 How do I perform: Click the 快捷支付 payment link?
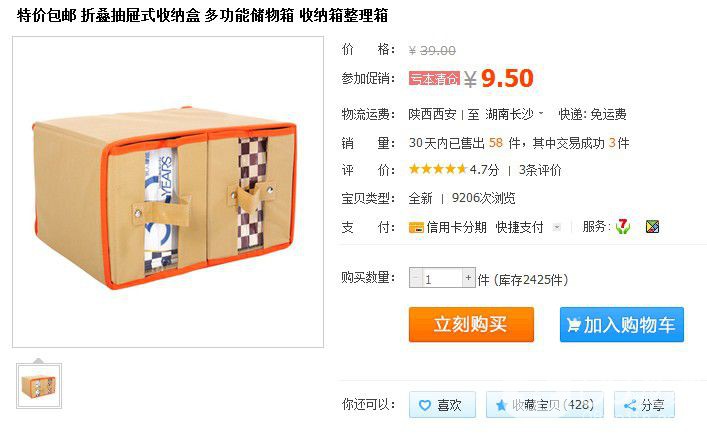(519, 227)
